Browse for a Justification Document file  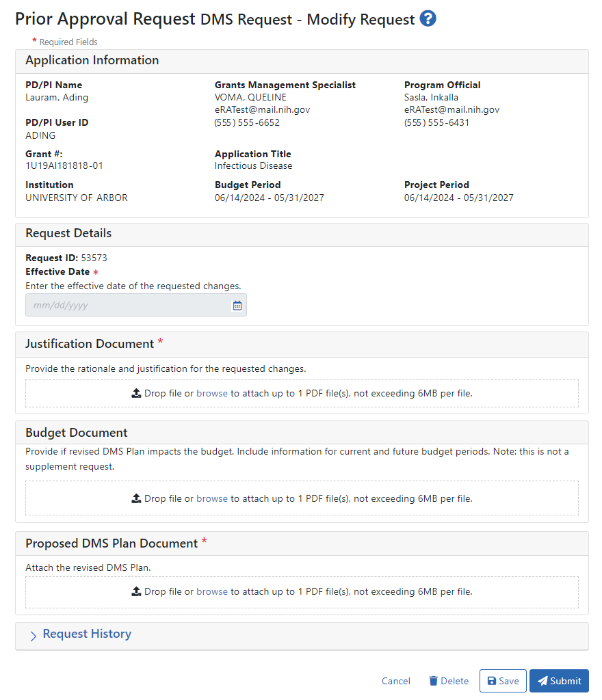coord(211,394)
